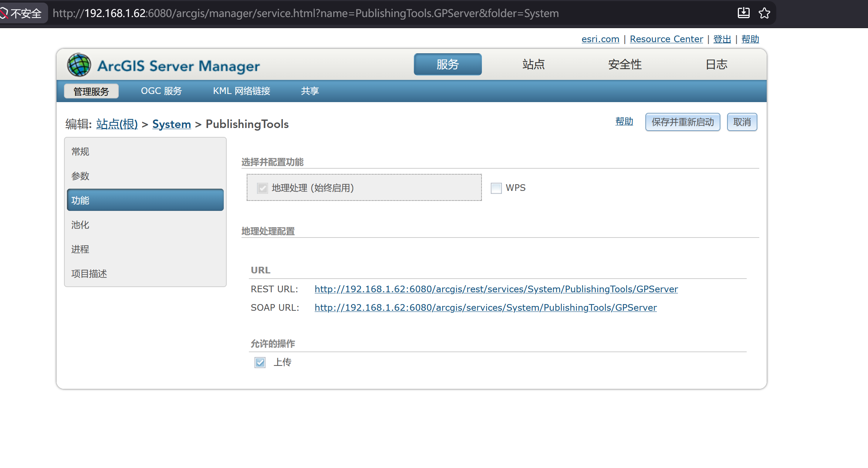Select 参数 in the side panel
This screenshot has width=868, height=468.
point(145,176)
